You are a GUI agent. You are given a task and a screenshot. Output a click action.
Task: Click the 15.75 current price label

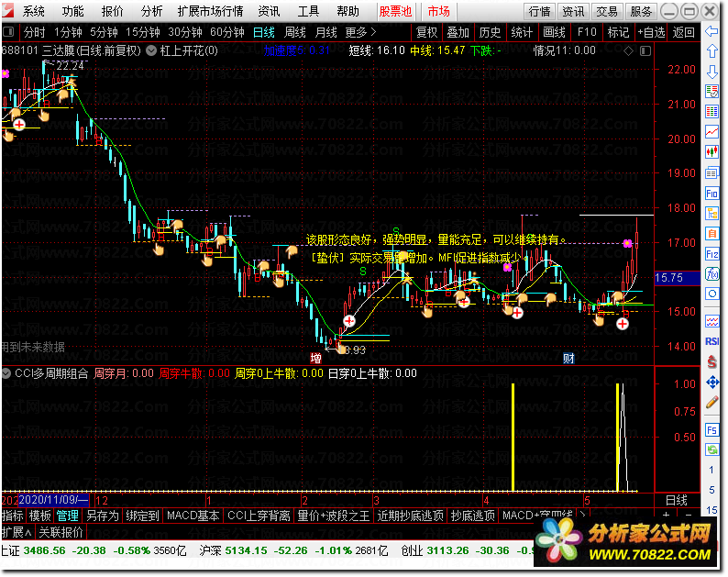(x=677, y=278)
